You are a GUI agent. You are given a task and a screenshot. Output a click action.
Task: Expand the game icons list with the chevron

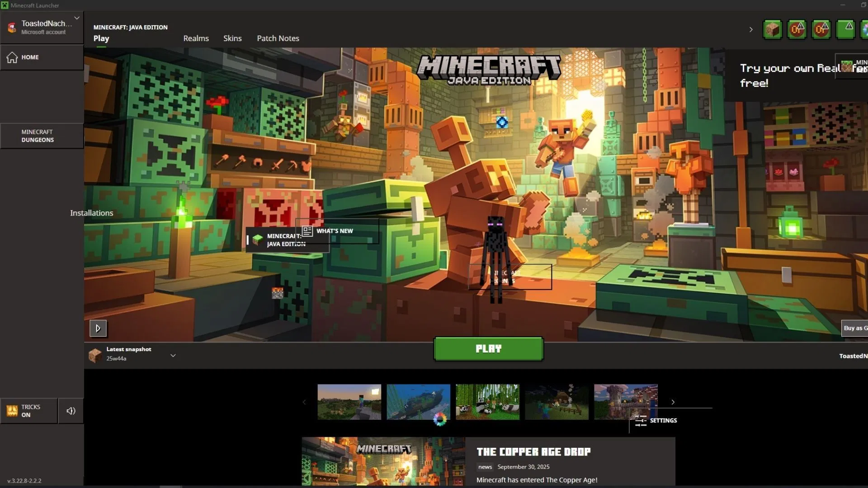(750, 29)
